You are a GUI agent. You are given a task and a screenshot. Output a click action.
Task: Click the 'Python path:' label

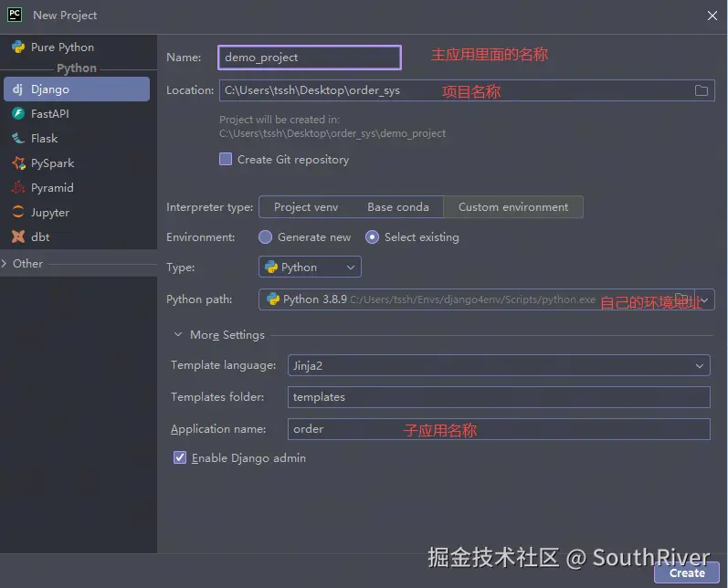tap(199, 299)
